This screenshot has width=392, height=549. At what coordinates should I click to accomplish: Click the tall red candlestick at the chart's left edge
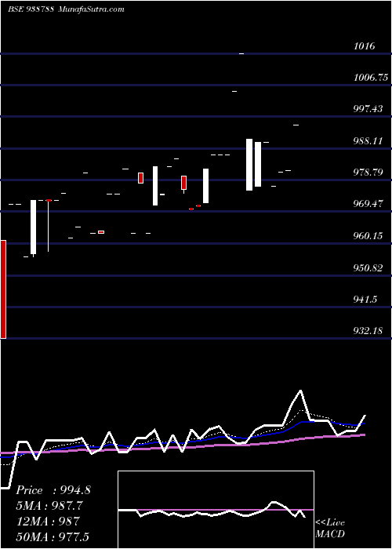(x=3, y=289)
